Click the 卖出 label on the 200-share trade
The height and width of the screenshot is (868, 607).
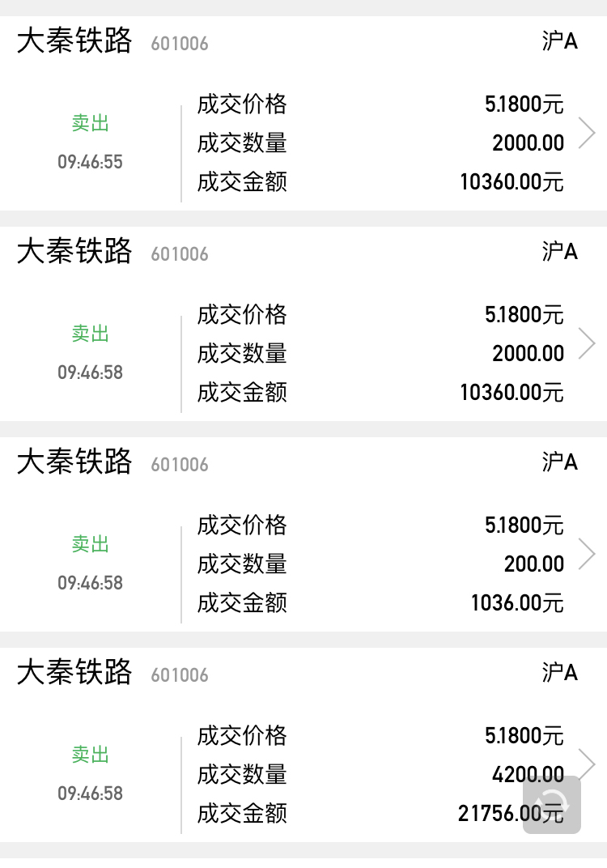click(90, 544)
